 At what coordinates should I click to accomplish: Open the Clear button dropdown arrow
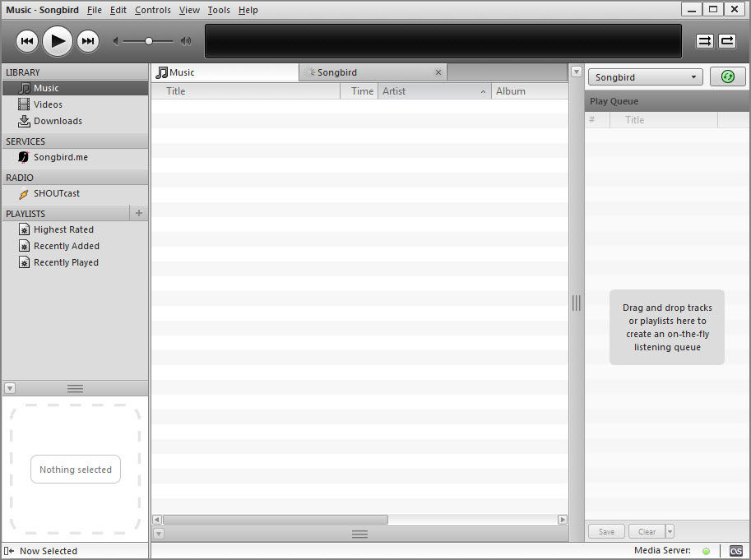[x=670, y=531]
